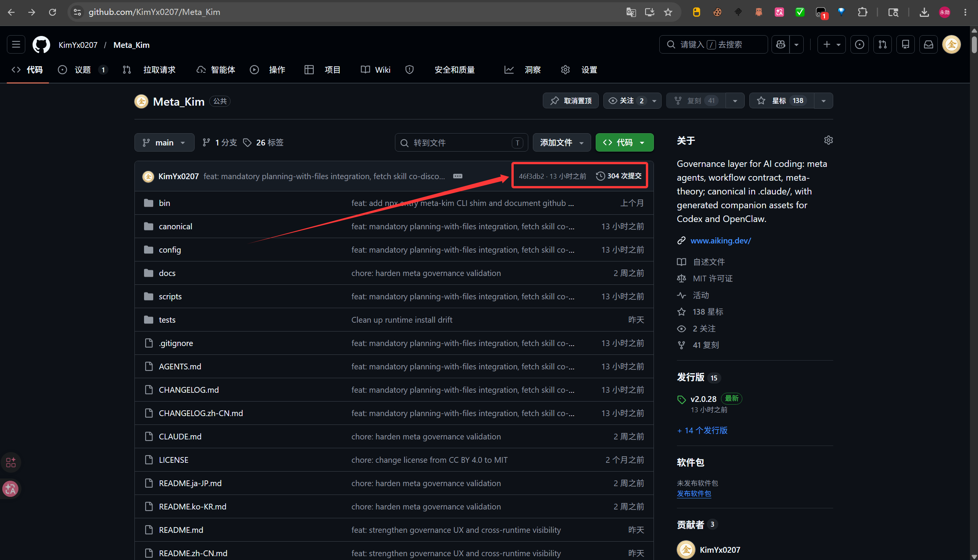The width and height of the screenshot is (978, 560).
Task: Open the 关注 watch dropdown
Action: click(632, 101)
